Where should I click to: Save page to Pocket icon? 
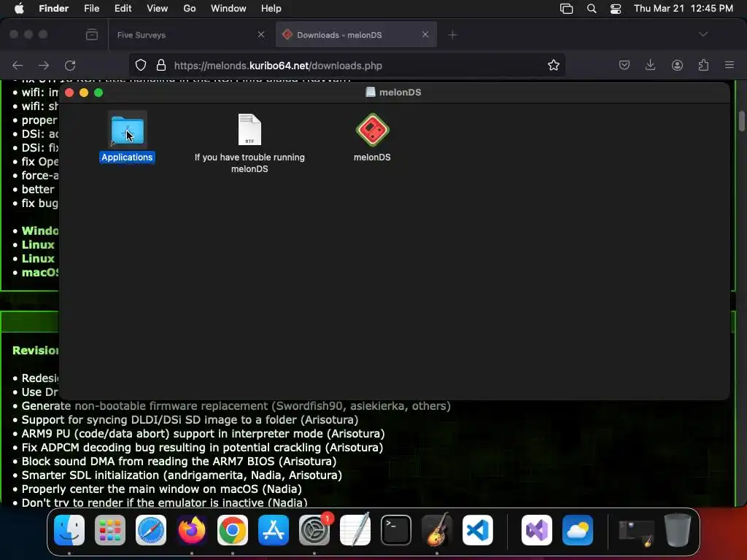pyautogui.click(x=624, y=65)
